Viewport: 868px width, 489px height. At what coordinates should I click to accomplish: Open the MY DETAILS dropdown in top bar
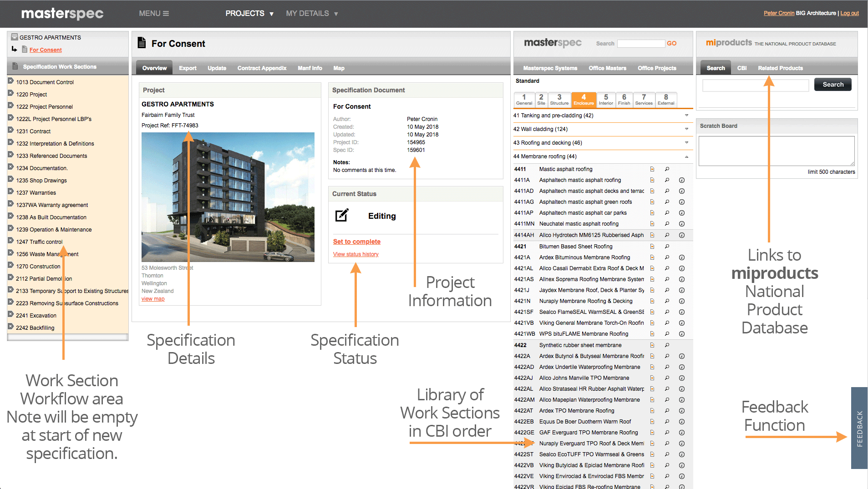pyautogui.click(x=312, y=14)
